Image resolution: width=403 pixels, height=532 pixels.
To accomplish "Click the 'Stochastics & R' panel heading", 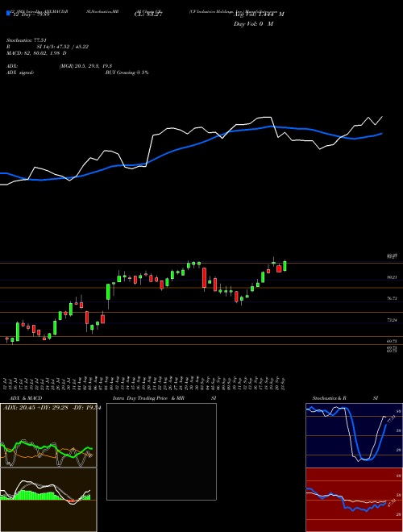I will pos(330,398).
